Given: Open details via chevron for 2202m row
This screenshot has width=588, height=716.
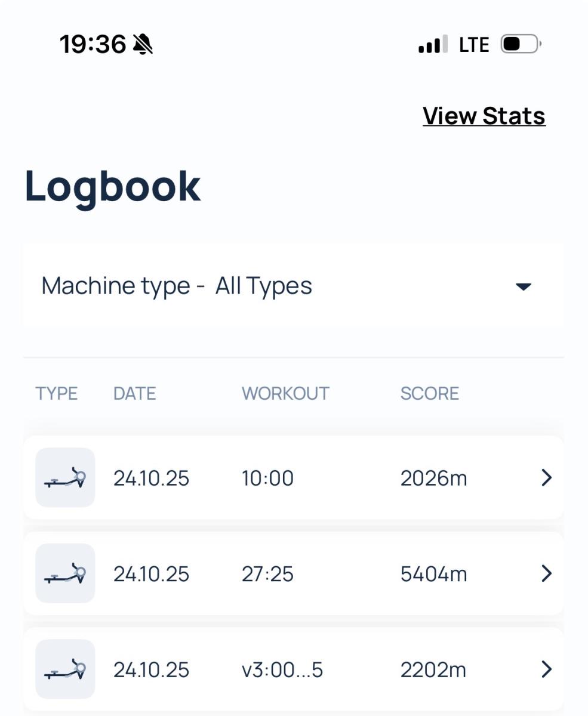Looking at the screenshot, I should click(546, 669).
